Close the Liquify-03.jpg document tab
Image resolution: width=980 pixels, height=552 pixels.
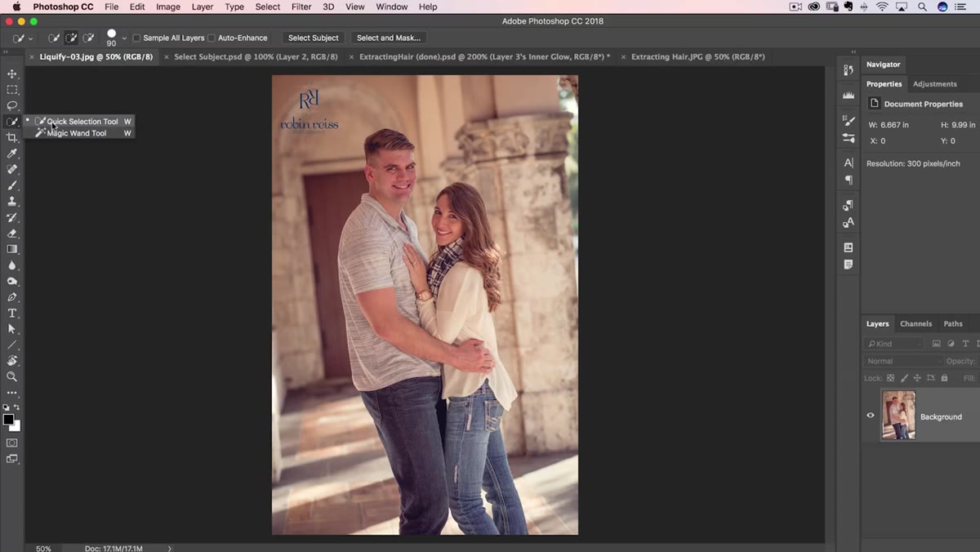(33, 57)
